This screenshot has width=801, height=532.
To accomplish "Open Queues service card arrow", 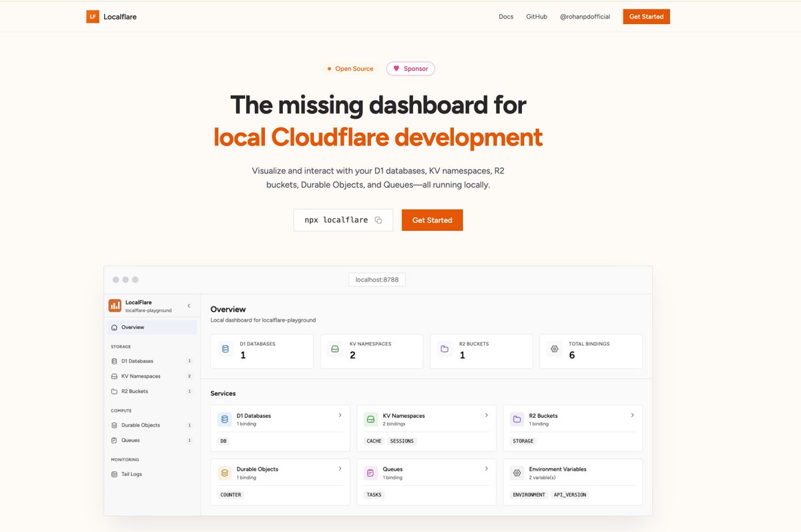I will coord(486,469).
